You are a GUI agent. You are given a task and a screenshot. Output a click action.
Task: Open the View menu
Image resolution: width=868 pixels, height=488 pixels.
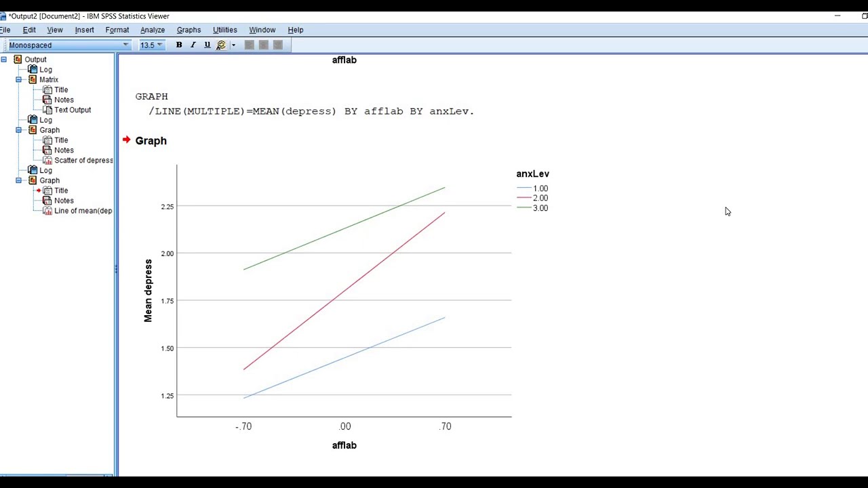[55, 30]
